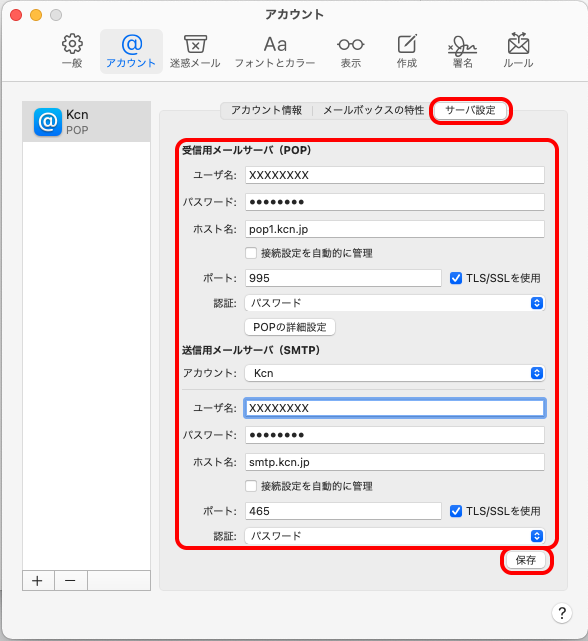
Task: Open フォントとカラー fonts and colors pane
Action: 275,51
